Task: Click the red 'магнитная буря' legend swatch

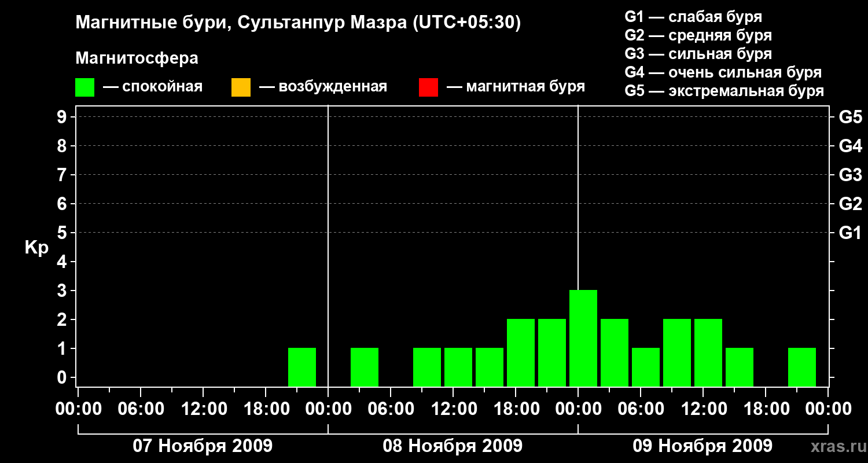Action: coord(428,87)
